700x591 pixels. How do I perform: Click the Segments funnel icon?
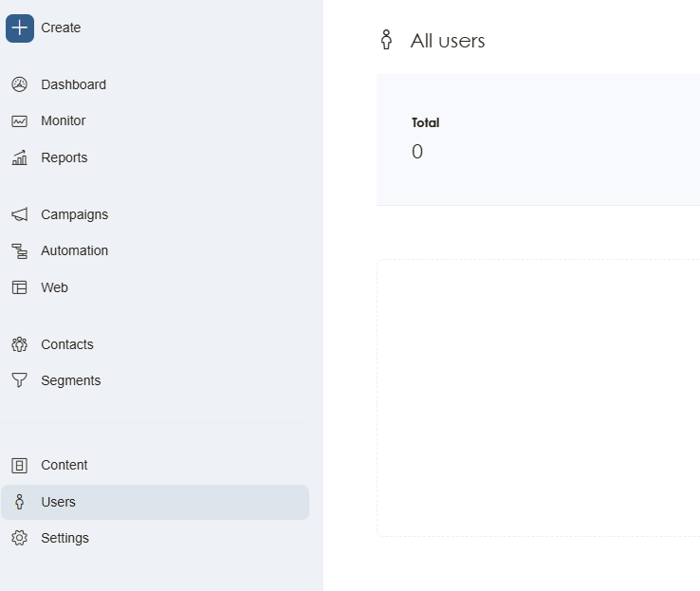[19, 380]
